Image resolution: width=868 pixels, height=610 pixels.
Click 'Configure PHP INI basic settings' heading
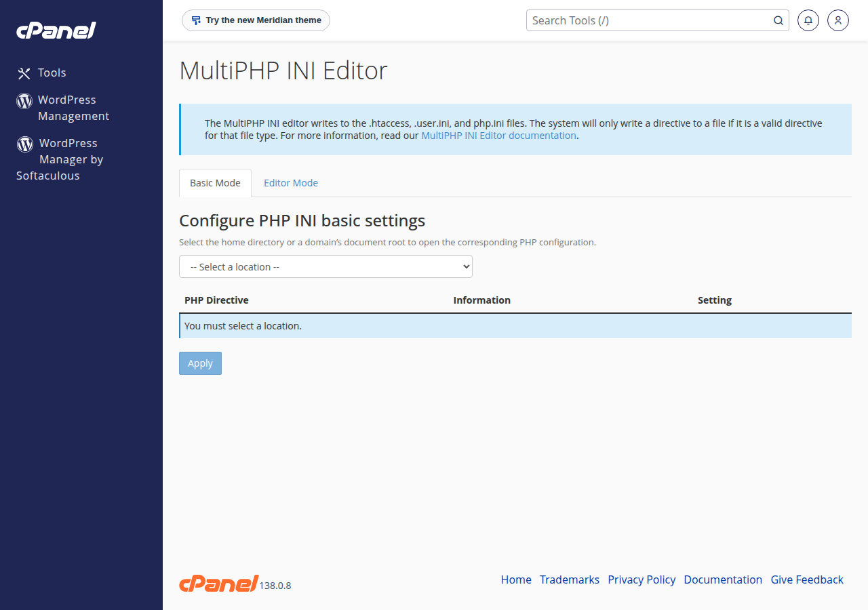pos(302,221)
